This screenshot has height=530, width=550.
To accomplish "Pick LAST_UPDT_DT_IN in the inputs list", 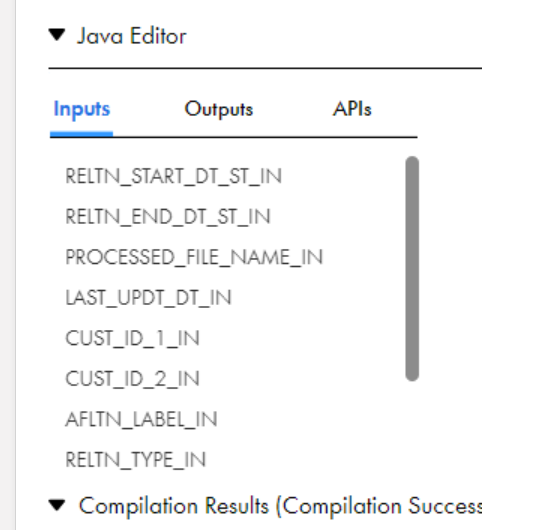I will tap(148, 298).
